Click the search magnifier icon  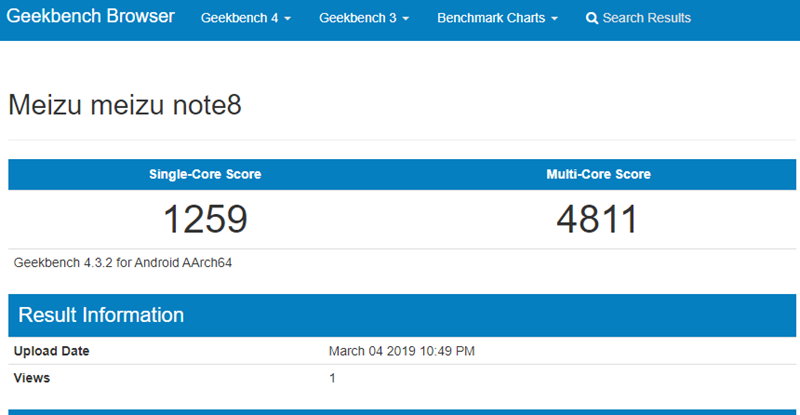coord(592,18)
